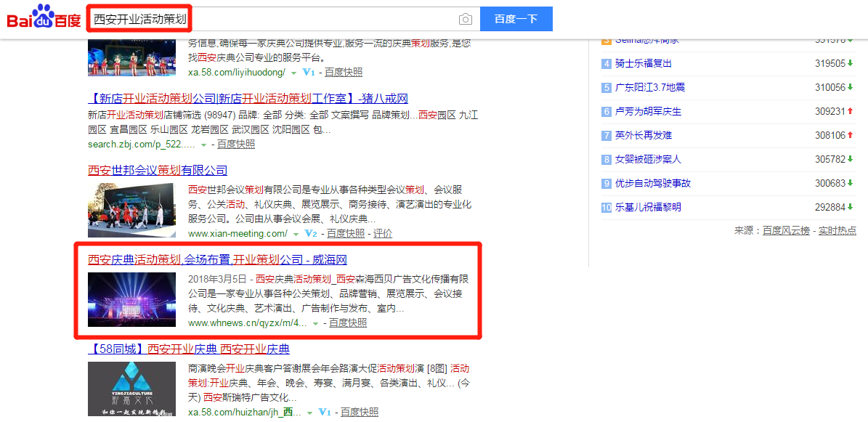
Task: Open the 西安世邦会议策划有限公司 result title
Action: pyautogui.click(x=158, y=170)
